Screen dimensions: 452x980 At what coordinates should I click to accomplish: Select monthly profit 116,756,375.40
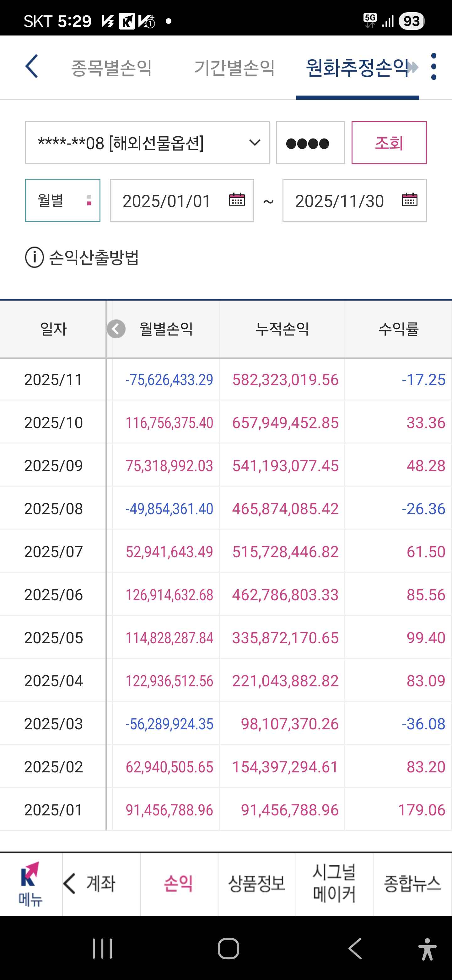coord(169,423)
